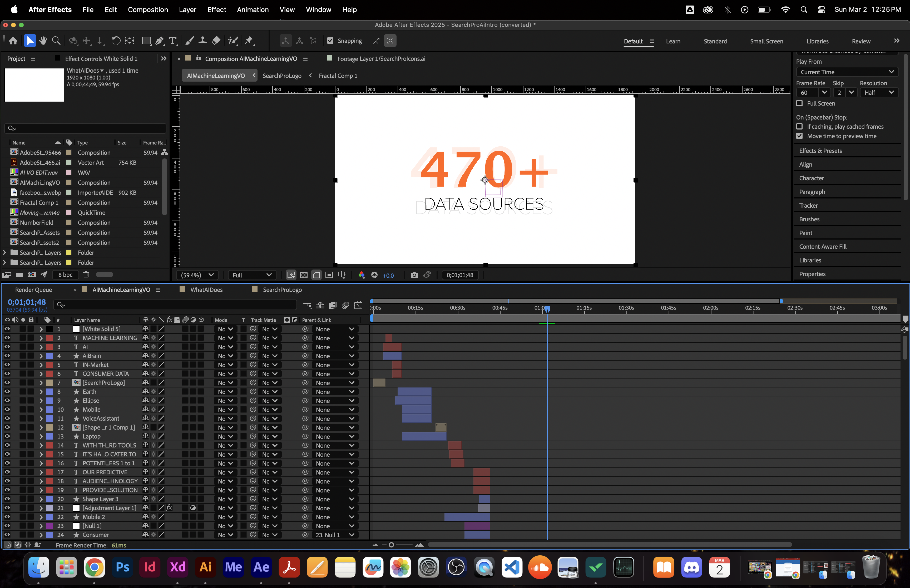Open the Effects & Presets panel

click(x=820, y=151)
